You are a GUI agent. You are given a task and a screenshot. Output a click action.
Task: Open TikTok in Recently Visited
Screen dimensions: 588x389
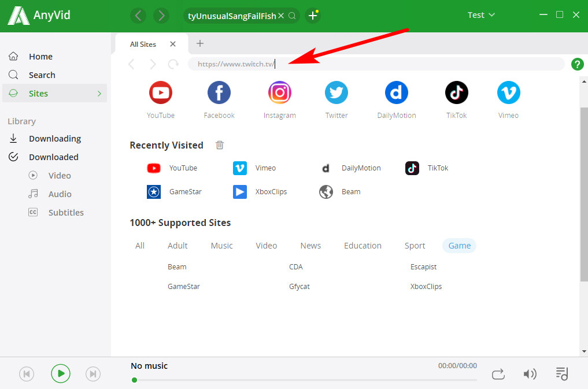pyautogui.click(x=427, y=168)
